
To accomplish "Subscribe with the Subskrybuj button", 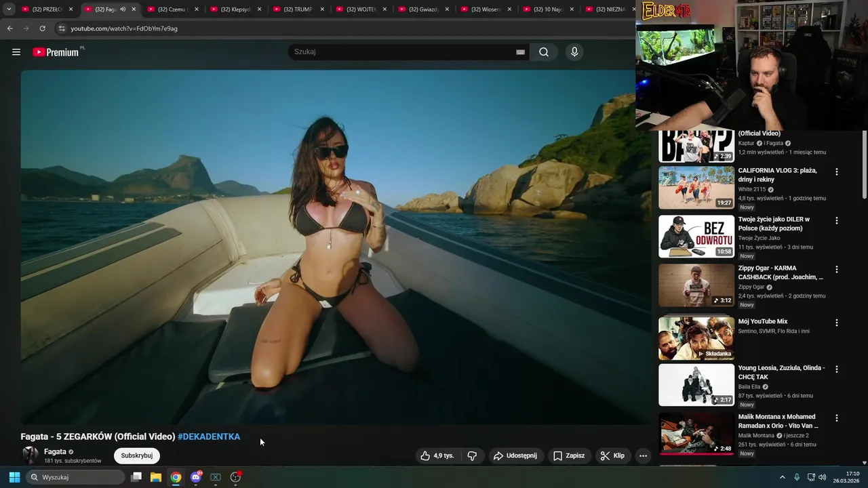I will pos(137,455).
